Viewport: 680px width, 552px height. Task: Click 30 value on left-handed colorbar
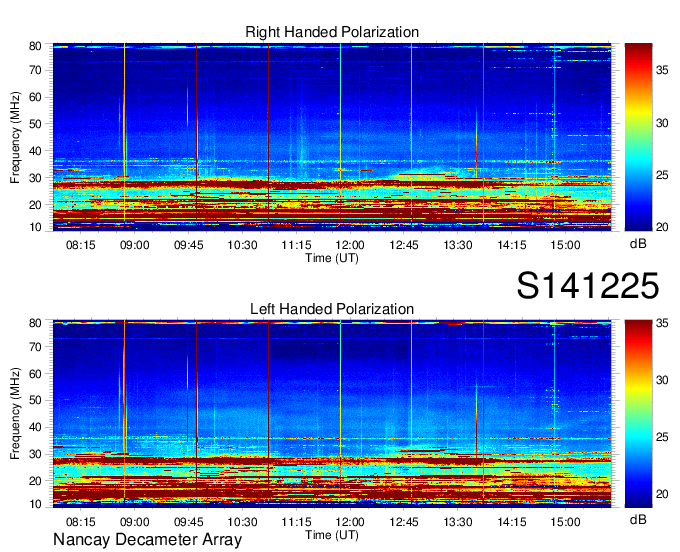(662, 380)
